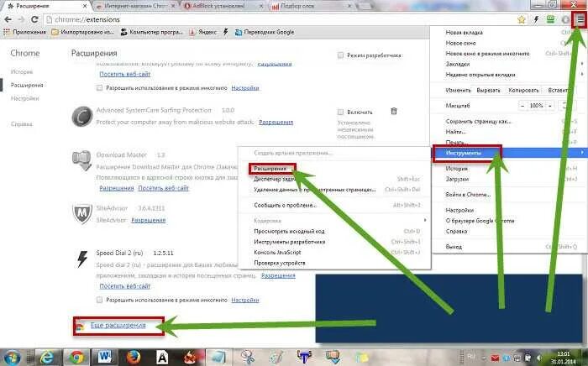Click the volume speaker tray icon
This screenshot has width=588, height=366.
tap(539, 358)
